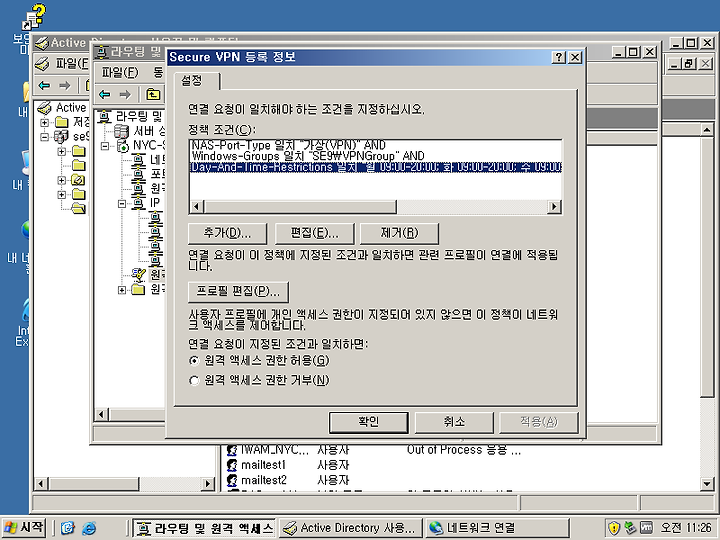Click left arrow of policy conditions scrollbar

[197, 207]
